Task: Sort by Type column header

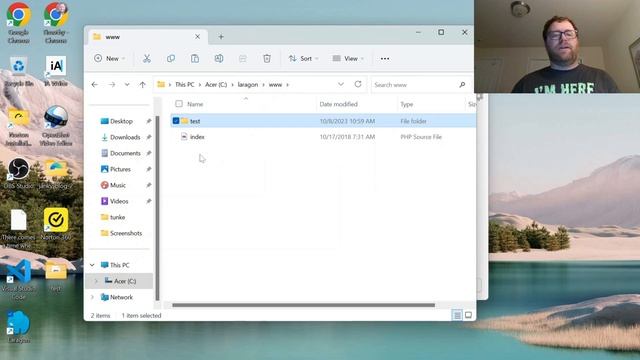Action: click(x=407, y=104)
